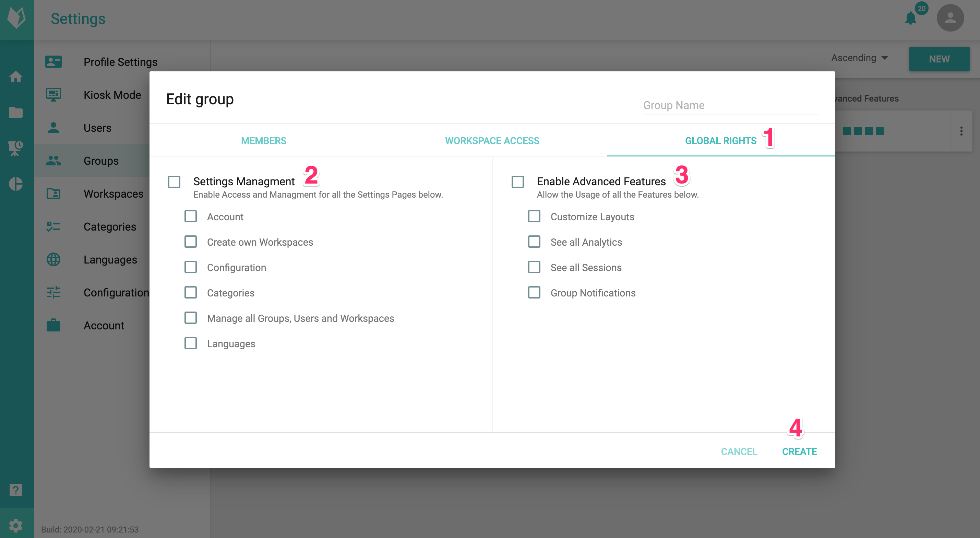Click the Settings page title

click(x=78, y=19)
